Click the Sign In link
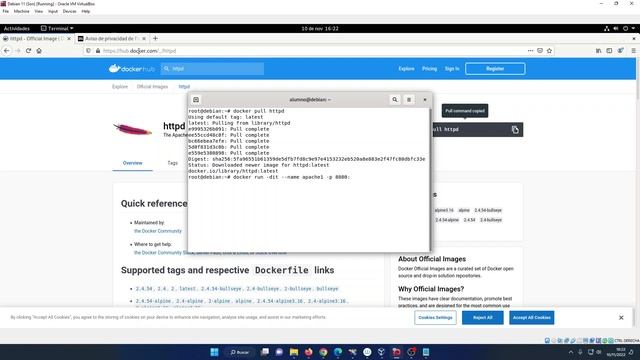This screenshot has height=360, width=640. click(x=452, y=69)
